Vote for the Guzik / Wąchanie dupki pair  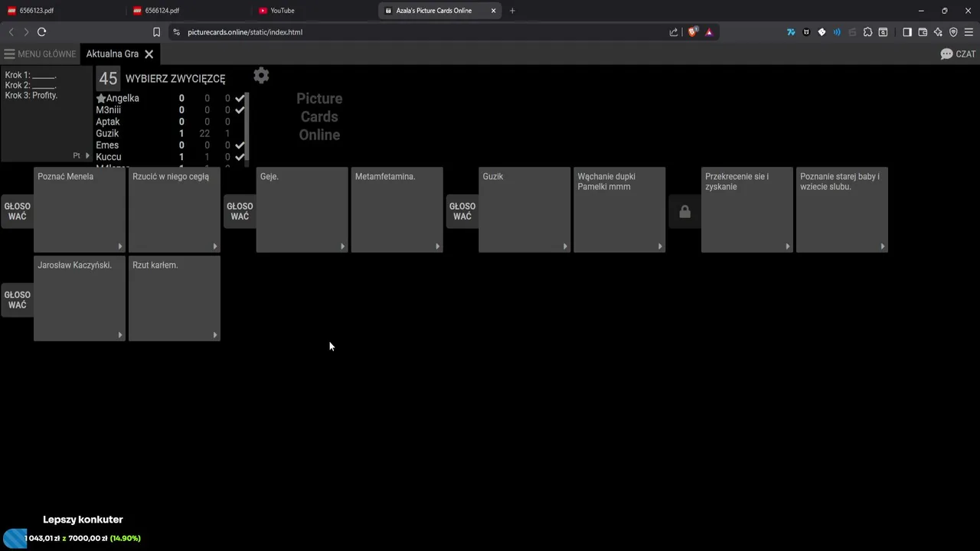[x=462, y=211]
